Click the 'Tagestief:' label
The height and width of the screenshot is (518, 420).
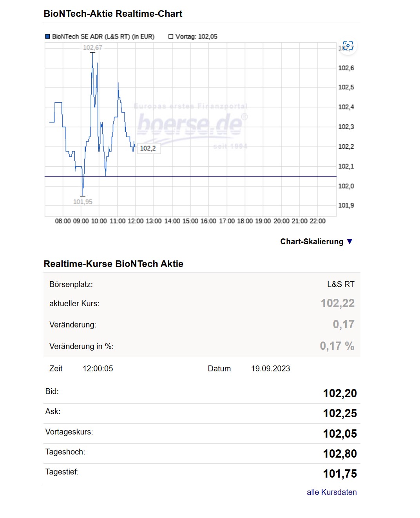pos(62,472)
